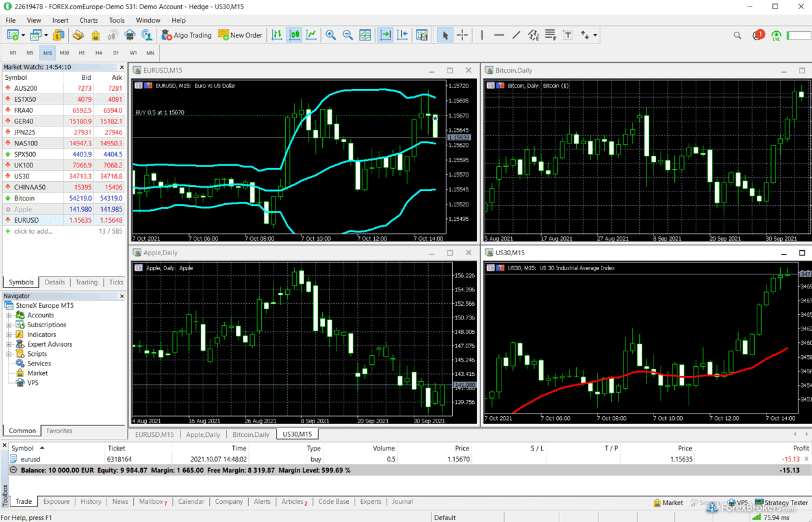Select the Bitcoin row in Market Watch

click(x=25, y=198)
